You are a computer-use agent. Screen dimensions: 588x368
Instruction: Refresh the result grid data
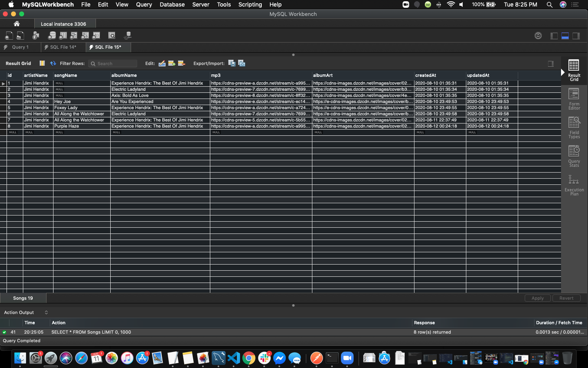pos(53,63)
